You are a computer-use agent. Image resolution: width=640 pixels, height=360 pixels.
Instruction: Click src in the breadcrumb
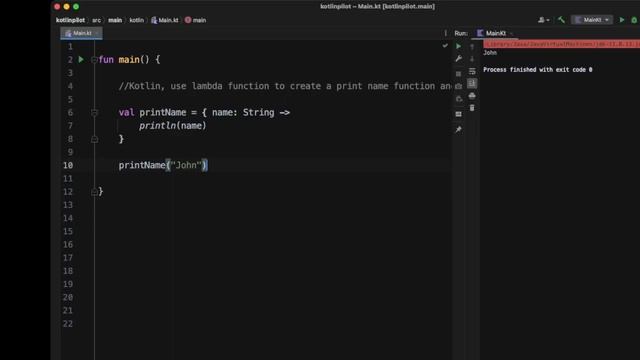96,20
